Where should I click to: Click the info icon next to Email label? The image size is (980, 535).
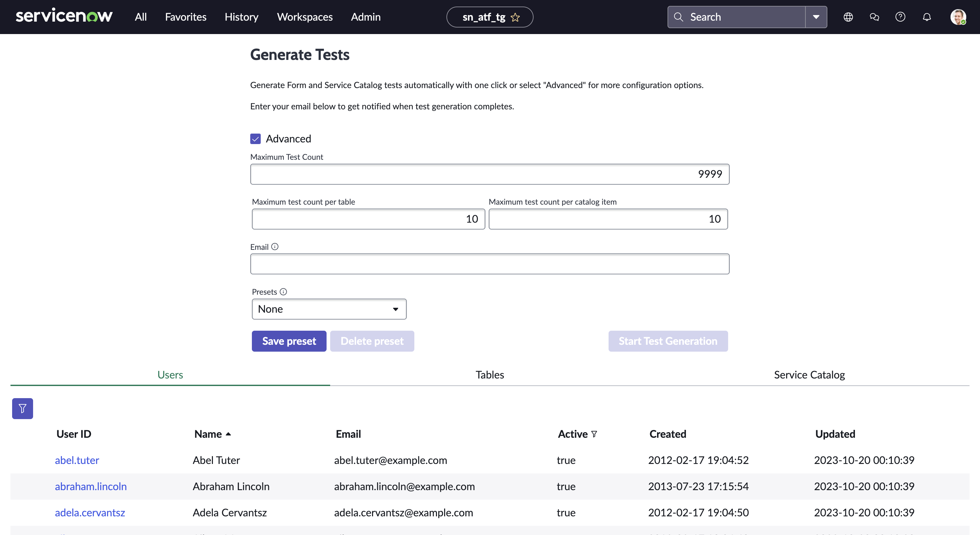click(275, 247)
